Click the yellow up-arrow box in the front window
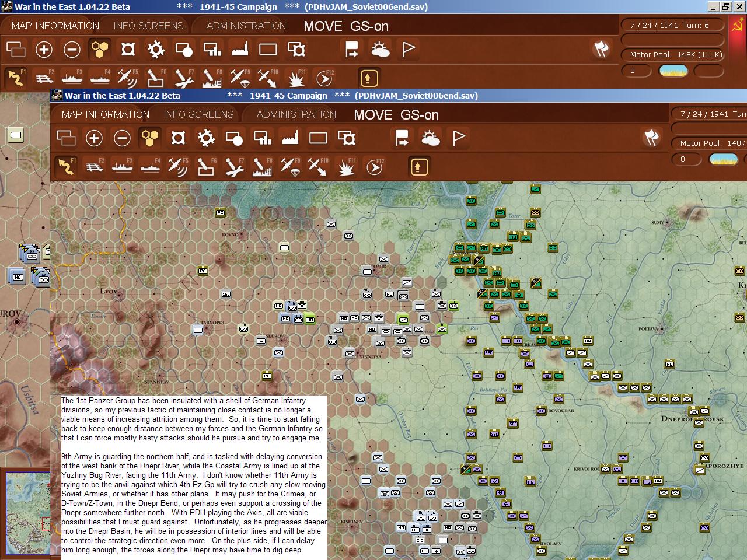This screenshot has width=747, height=560. click(419, 166)
